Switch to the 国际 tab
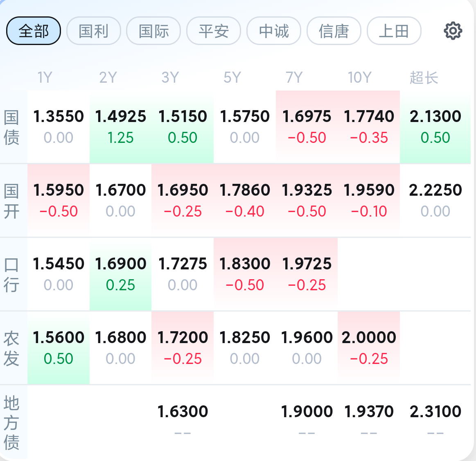This screenshot has height=461, width=476. 153,31
